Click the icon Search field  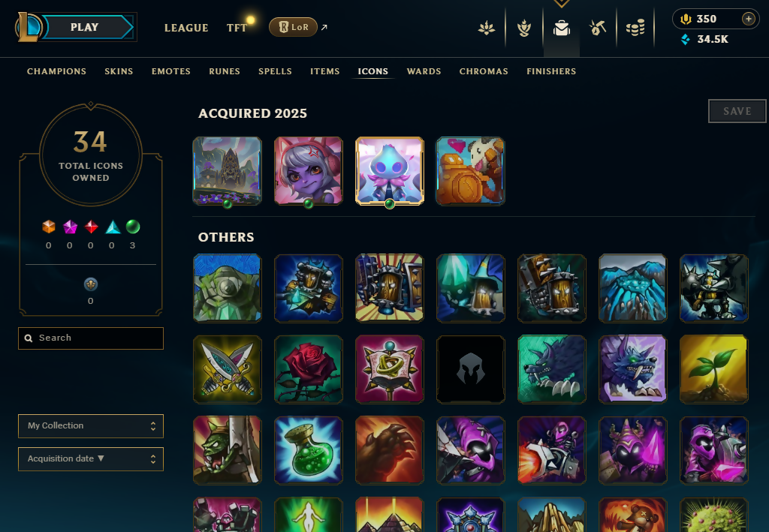pyautogui.click(x=91, y=338)
